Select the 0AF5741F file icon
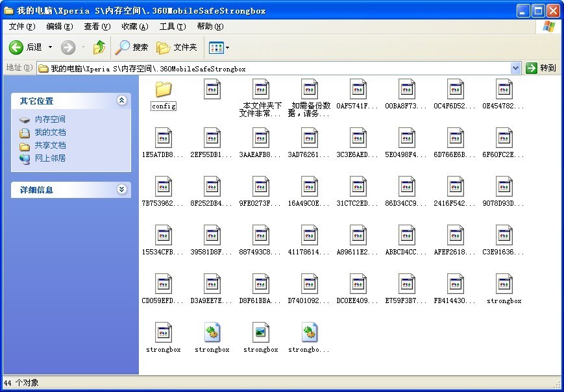This screenshot has width=564, height=392. pos(358,89)
